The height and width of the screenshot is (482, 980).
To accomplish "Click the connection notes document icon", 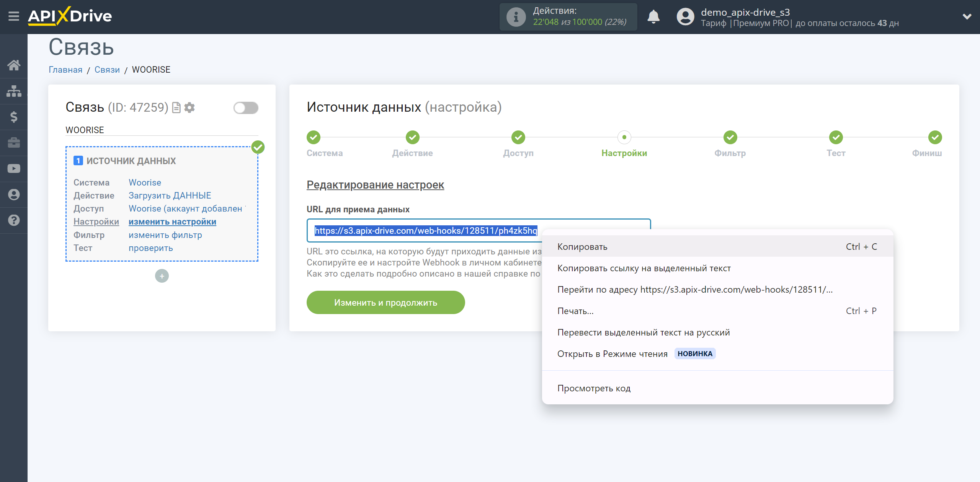I will pyautogui.click(x=176, y=107).
